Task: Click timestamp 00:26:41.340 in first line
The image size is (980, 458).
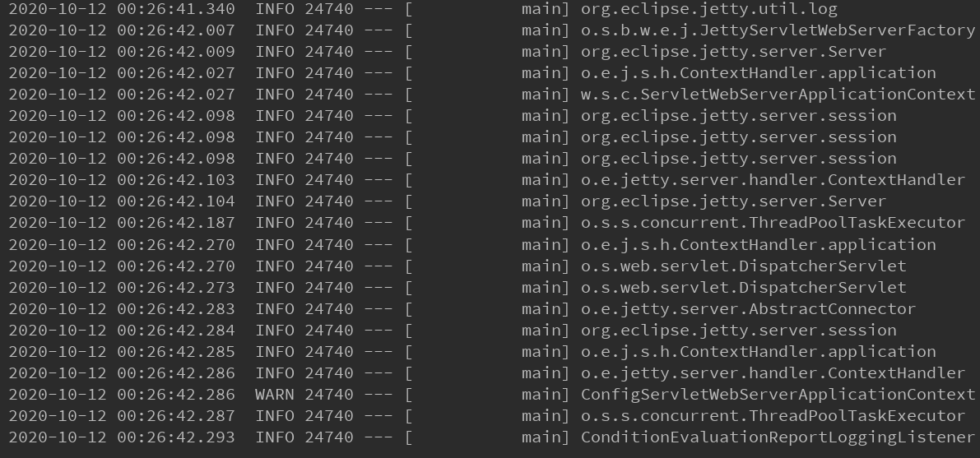Action: (x=175, y=9)
